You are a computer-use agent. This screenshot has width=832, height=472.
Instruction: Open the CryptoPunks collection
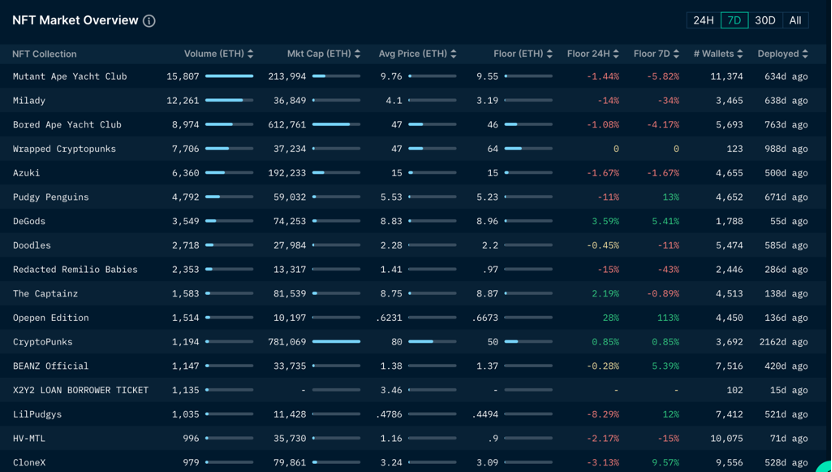(x=42, y=342)
